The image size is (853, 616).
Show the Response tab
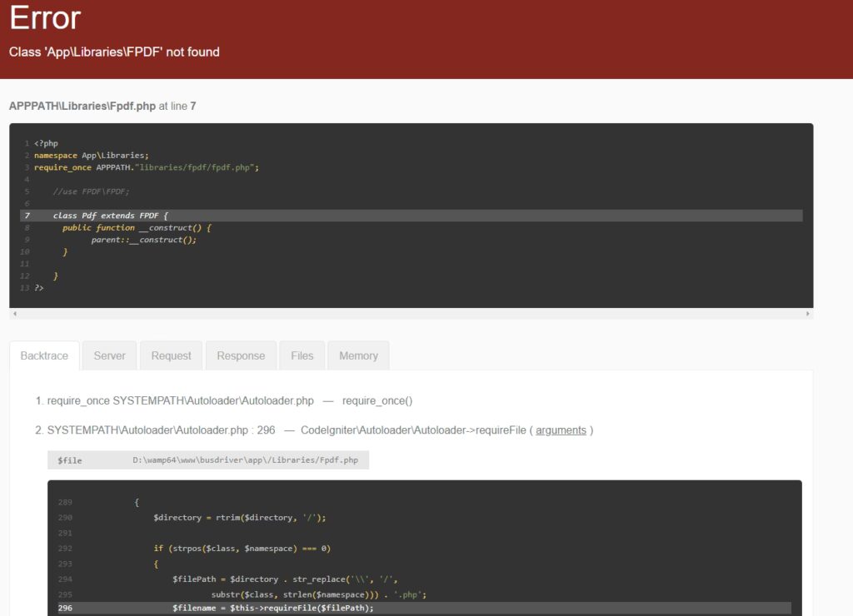point(241,355)
